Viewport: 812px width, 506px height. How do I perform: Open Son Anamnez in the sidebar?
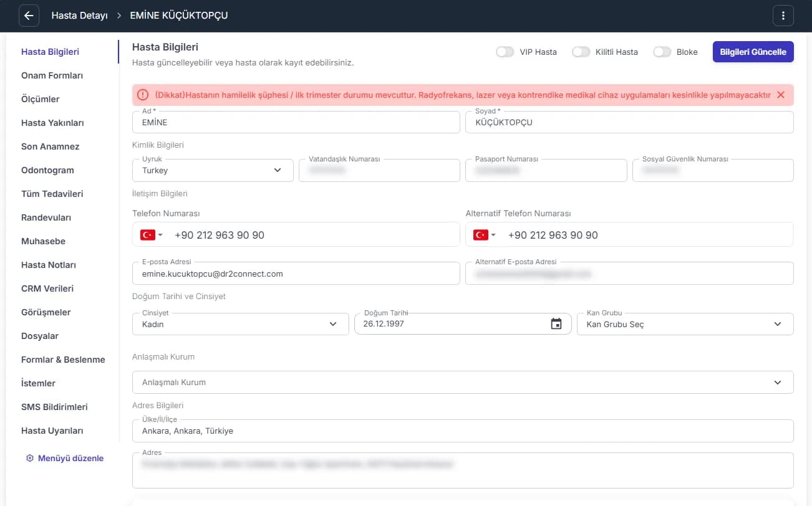[x=51, y=146]
